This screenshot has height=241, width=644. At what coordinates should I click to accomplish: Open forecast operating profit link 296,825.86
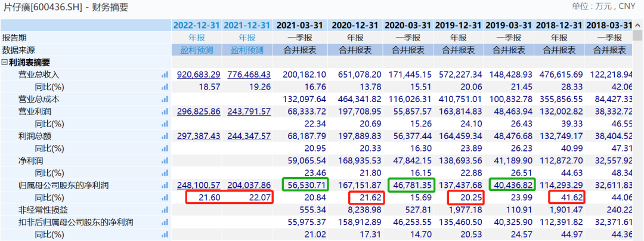199,112
